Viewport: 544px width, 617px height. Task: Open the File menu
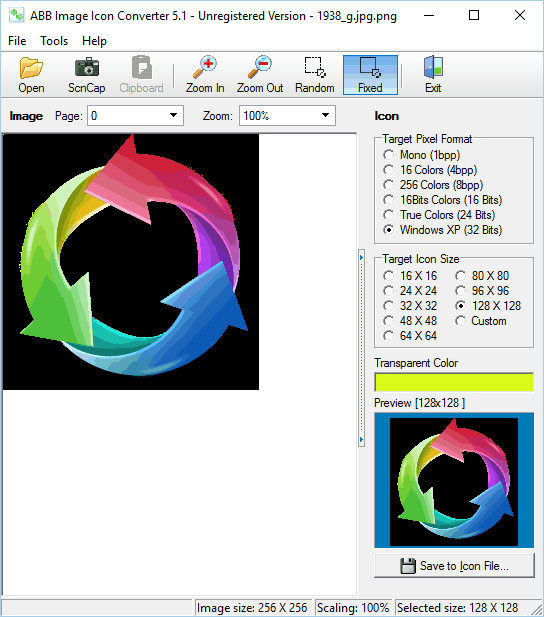pyautogui.click(x=17, y=41)
